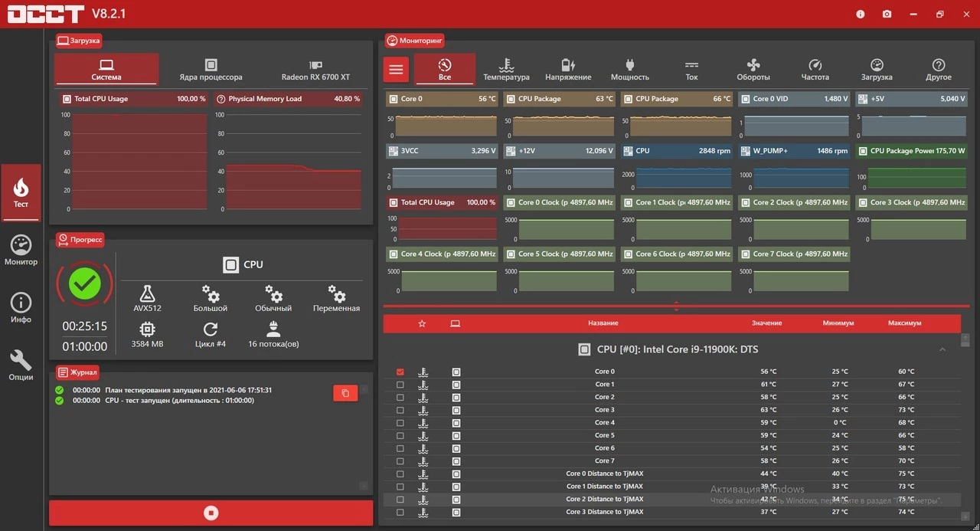The height and width of the screenshot is (531, 980).
Task: Sort table by Название column
Action: [x=603, y=323]
